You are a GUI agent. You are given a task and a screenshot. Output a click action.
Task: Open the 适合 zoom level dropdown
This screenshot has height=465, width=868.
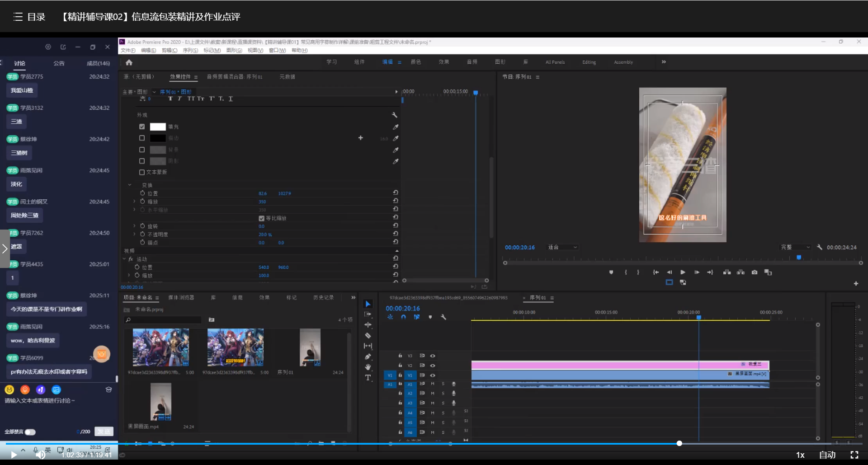(x=563, y=247)
